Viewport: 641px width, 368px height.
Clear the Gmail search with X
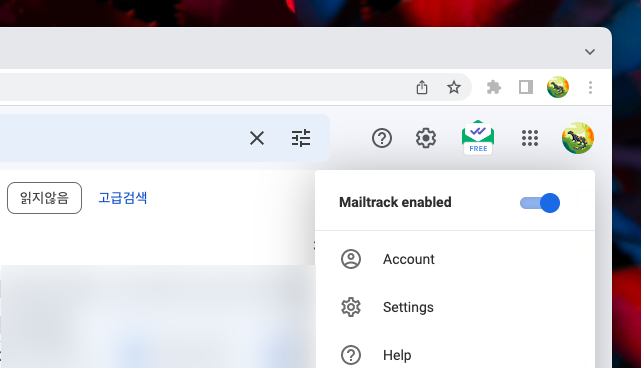coord(257,138)
